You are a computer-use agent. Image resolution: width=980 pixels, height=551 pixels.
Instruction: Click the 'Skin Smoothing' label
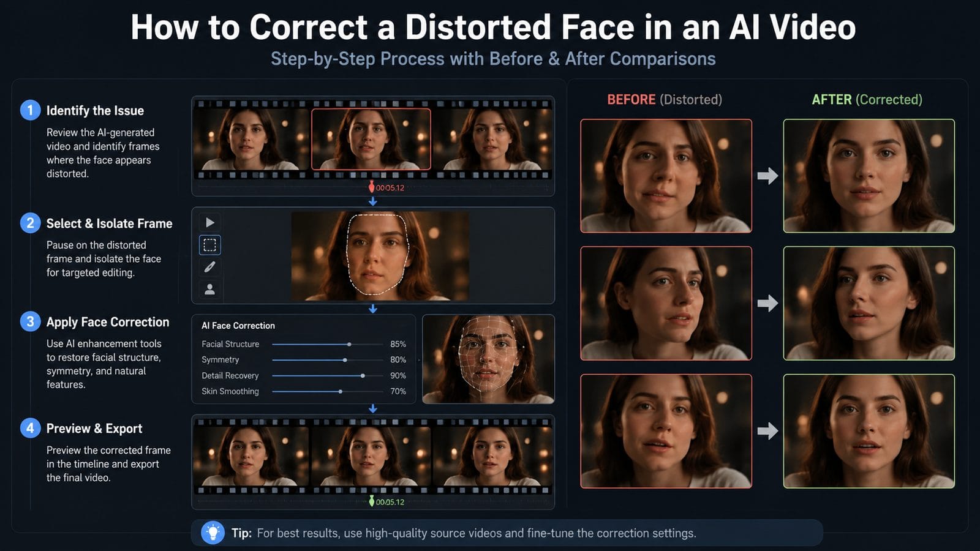(230, 391)
